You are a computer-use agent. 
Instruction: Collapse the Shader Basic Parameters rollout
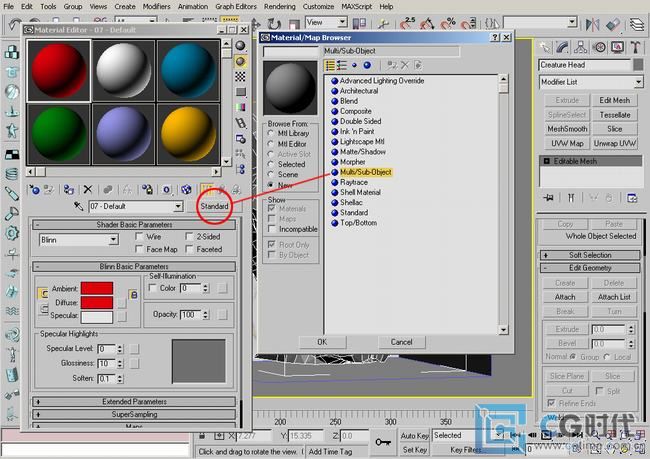(x=134, y=224)
